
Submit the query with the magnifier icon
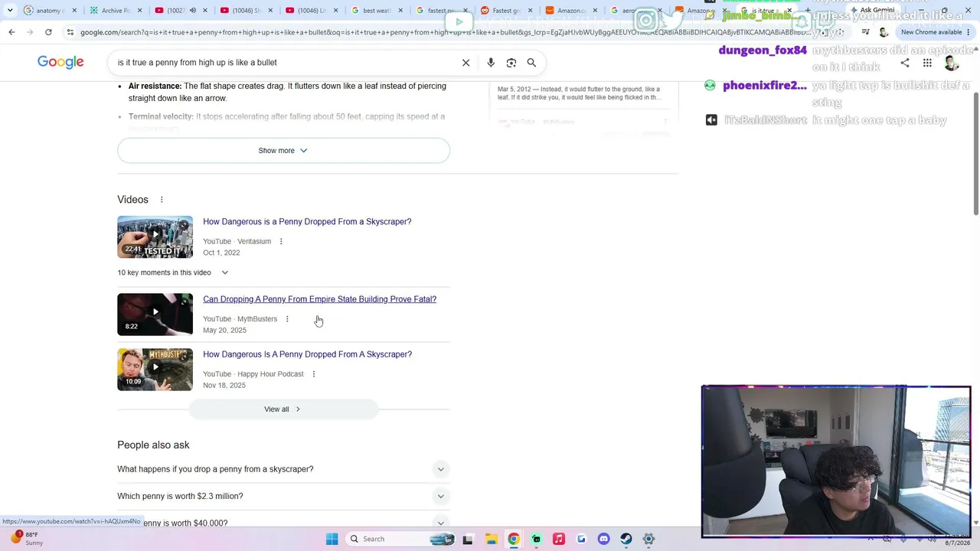click(x=531, y=63)
